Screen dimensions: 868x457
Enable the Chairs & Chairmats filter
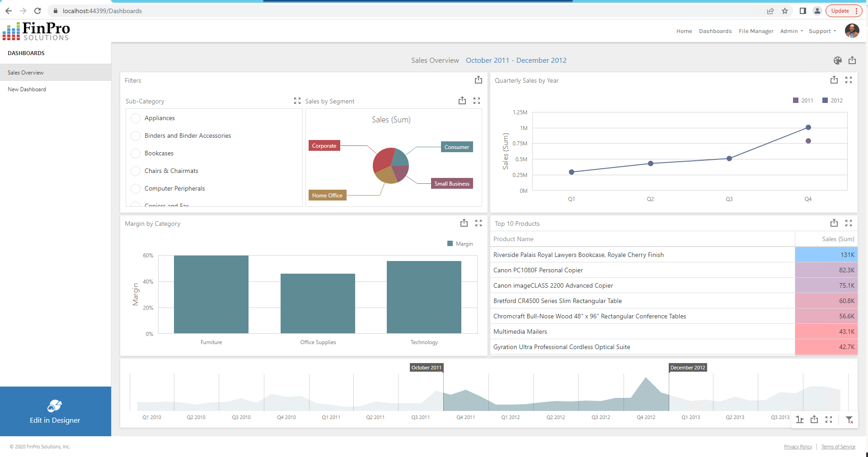pyautogui.click(x=135, y=171)
